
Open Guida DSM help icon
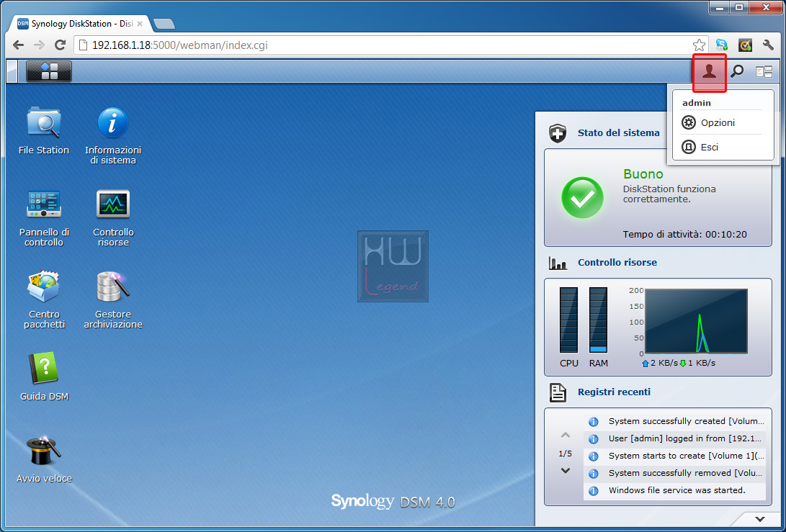point(44,377)
